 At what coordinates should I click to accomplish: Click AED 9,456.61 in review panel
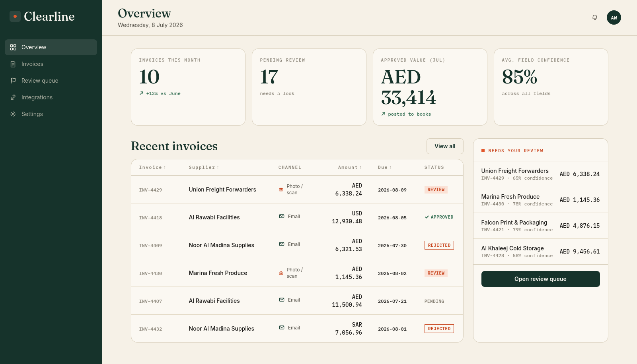(580, 252)
